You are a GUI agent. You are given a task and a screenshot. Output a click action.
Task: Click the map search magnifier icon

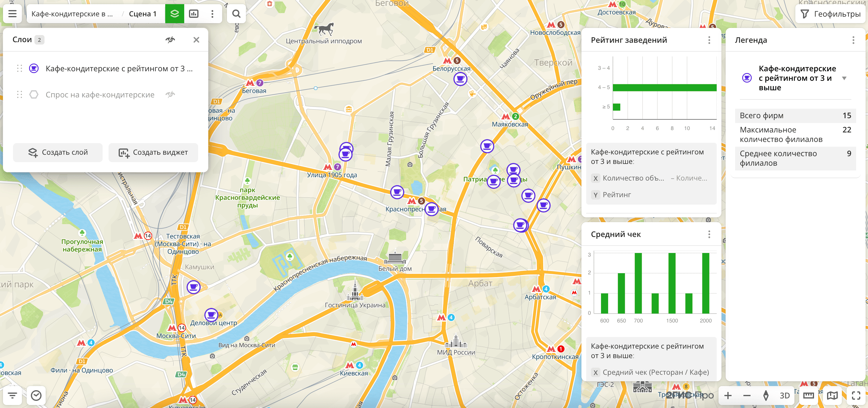tap(236, 14)
